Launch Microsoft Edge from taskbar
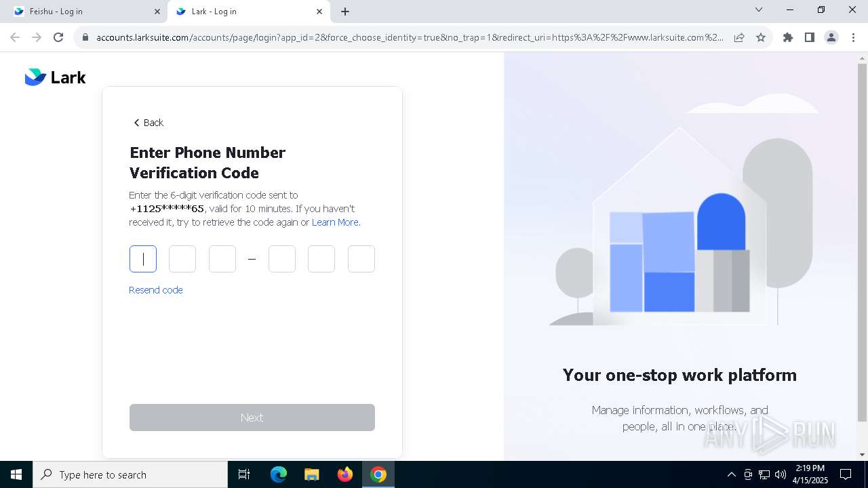The image size is (868, 488). click(x=279, y=474)
